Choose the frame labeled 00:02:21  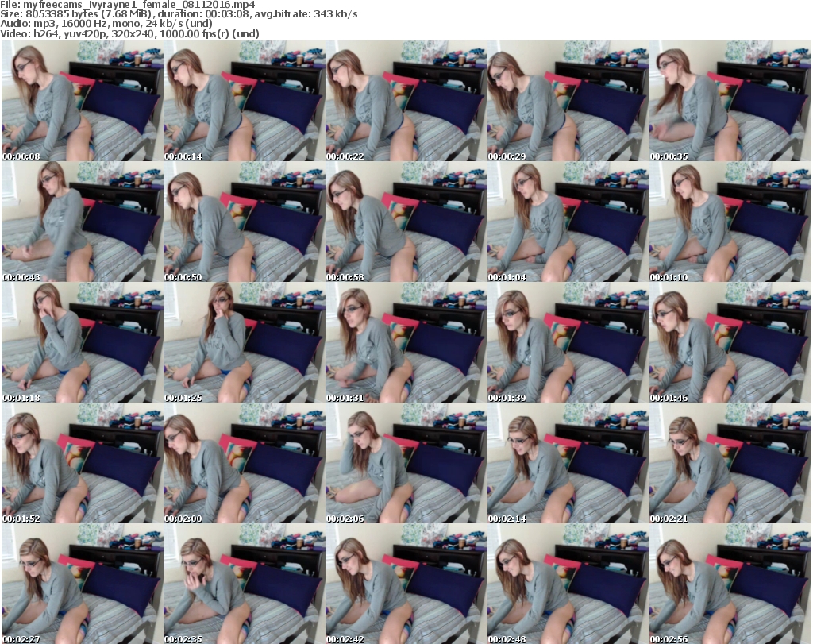(x=730, y=464)
